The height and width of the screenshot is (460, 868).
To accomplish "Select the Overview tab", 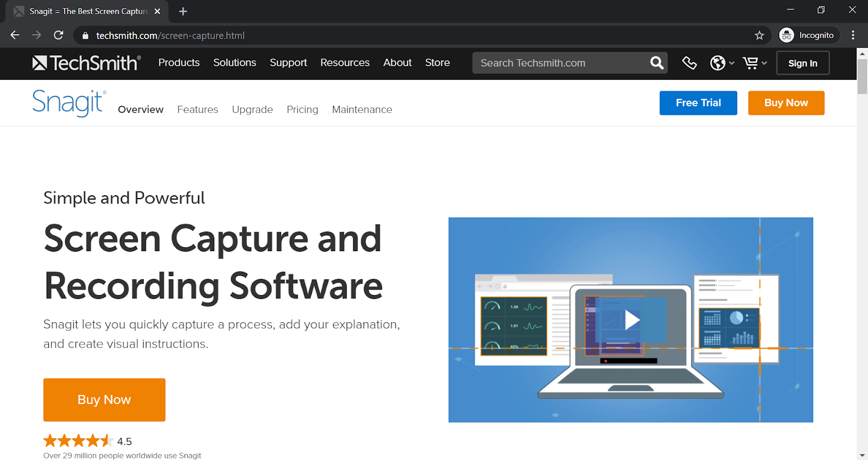I will click(141, 110).
